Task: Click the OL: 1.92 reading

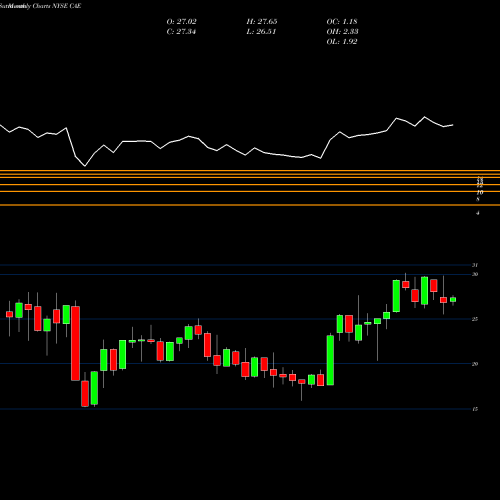Action: [342, 42]
